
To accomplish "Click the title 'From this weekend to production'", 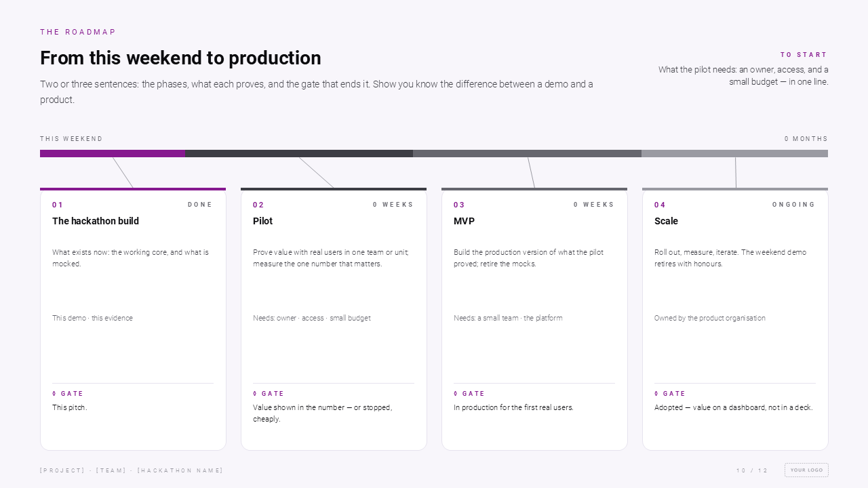I will (x=180, y=58).
